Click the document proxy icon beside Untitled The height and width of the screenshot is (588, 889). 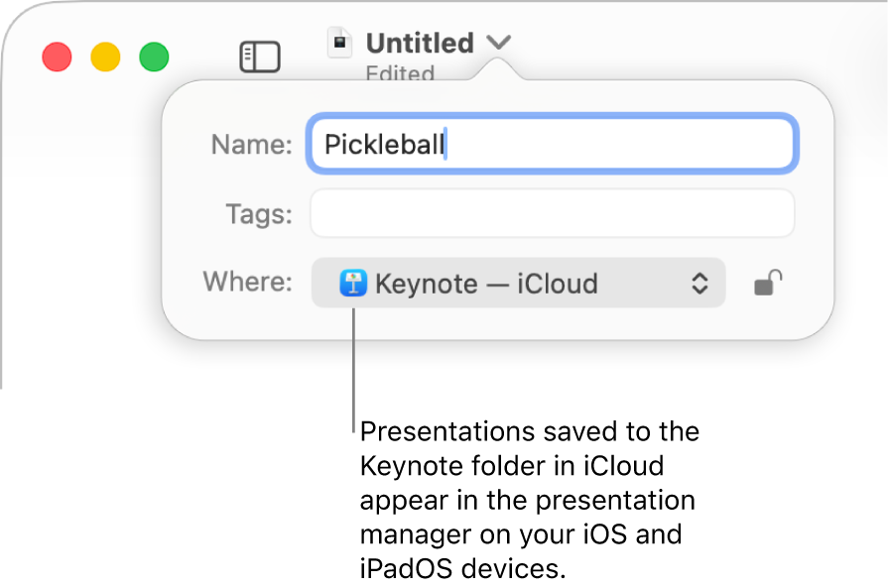click(x=340, y=42)
